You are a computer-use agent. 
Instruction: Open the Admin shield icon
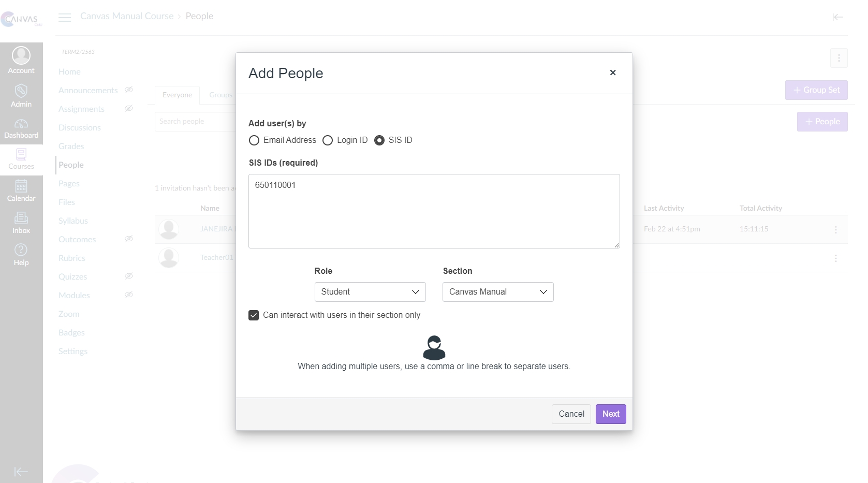pos(21,92)
